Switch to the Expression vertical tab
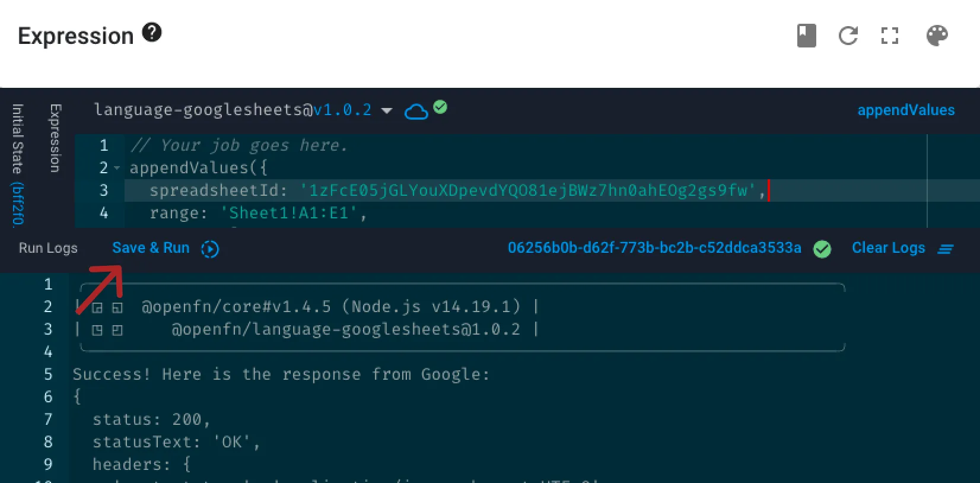The image size is (980, 483). (55, 138)
